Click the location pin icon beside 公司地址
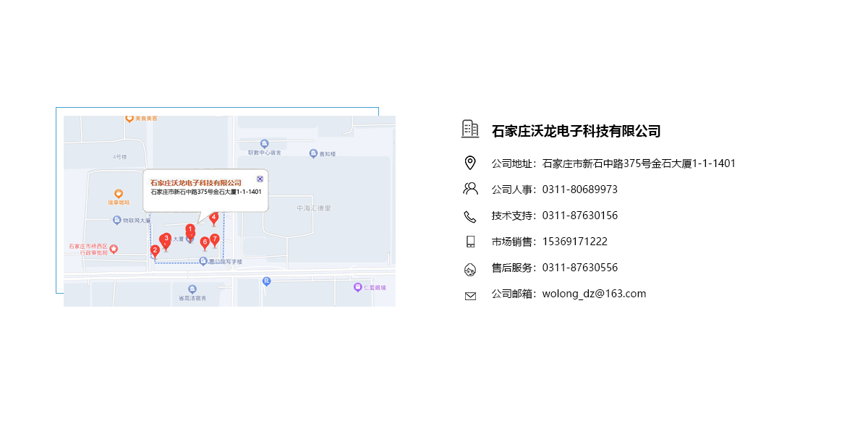This screenshot has width=868, height=434. 471,162
